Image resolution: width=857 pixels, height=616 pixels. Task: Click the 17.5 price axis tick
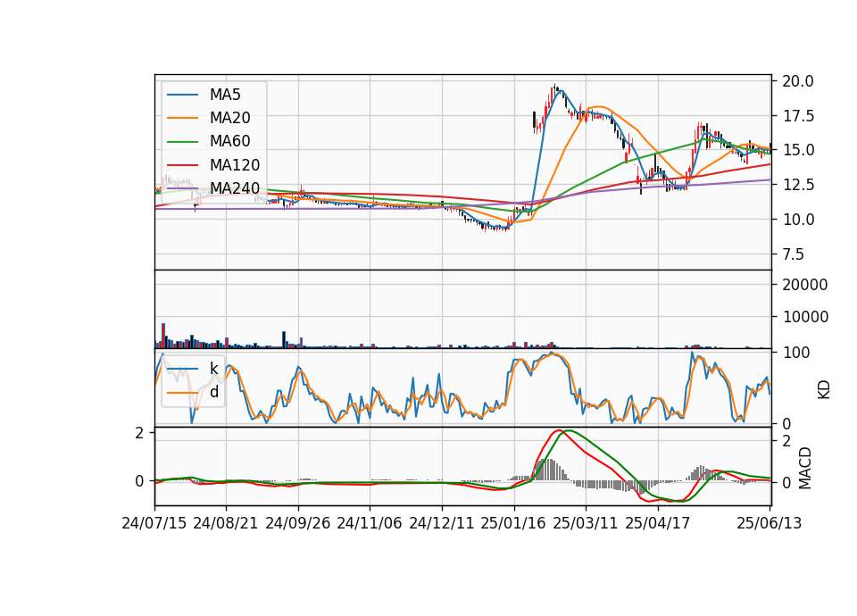tap(797, 116)
